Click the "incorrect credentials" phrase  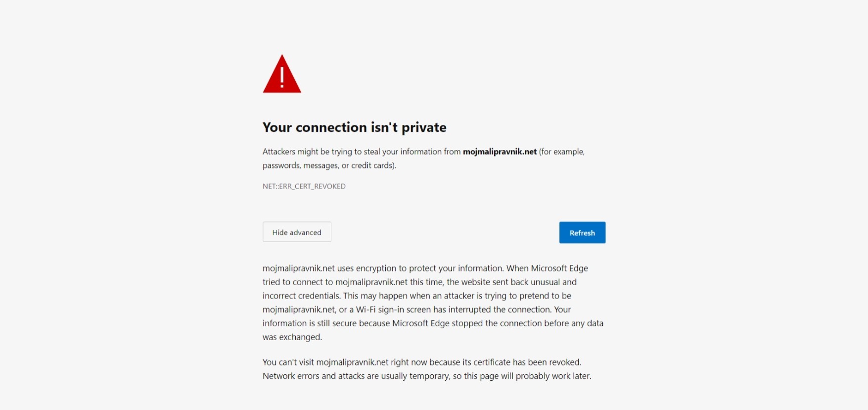click(x=301, y=296)
